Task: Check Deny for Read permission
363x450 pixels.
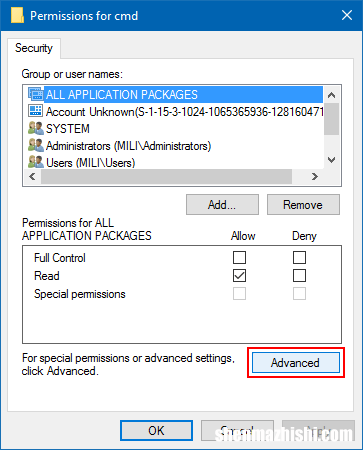Action: pos(299,276)
